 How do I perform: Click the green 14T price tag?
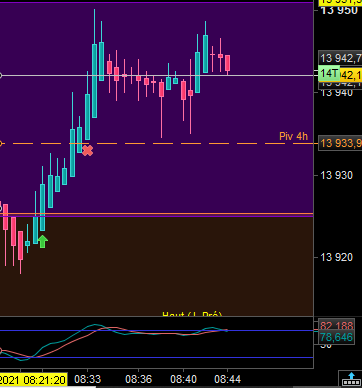click(x=329, y=74)
